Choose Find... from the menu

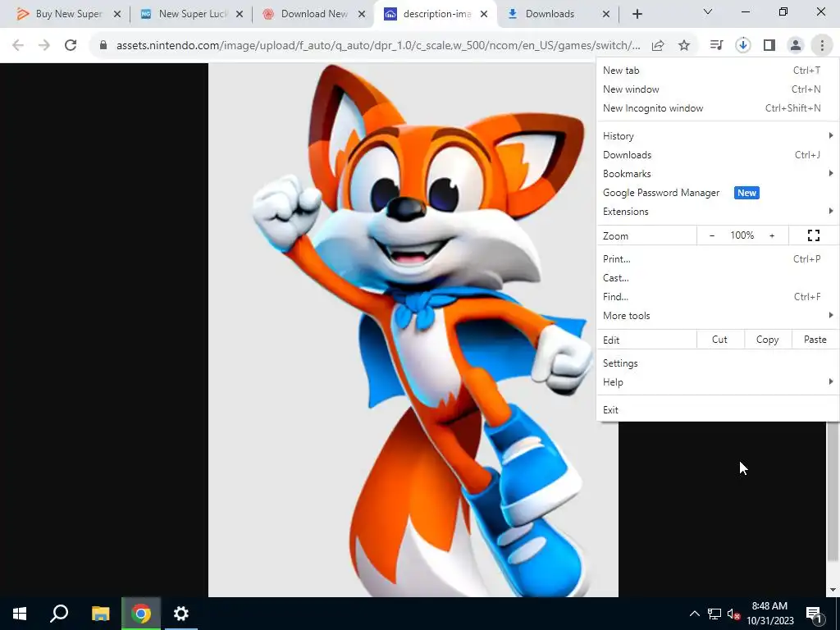pyautogui.click(x=717, y=296)
